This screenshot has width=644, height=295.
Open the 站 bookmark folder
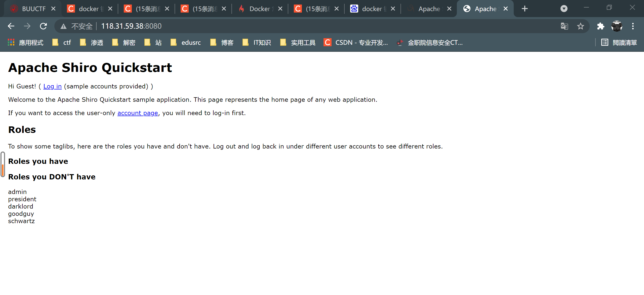(x=153, y=42)
